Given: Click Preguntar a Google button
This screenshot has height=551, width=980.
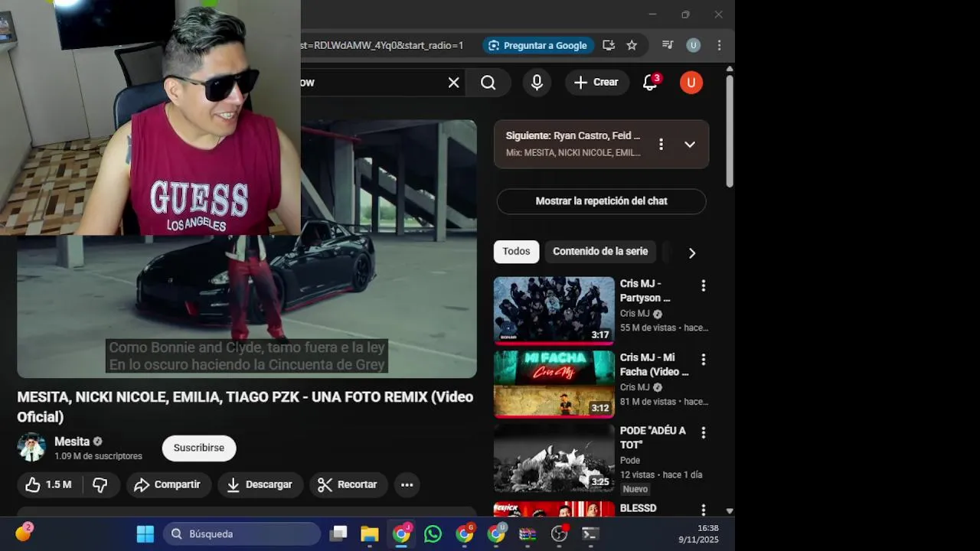Looking at the screenshot, I should click(x=538, y=45).
